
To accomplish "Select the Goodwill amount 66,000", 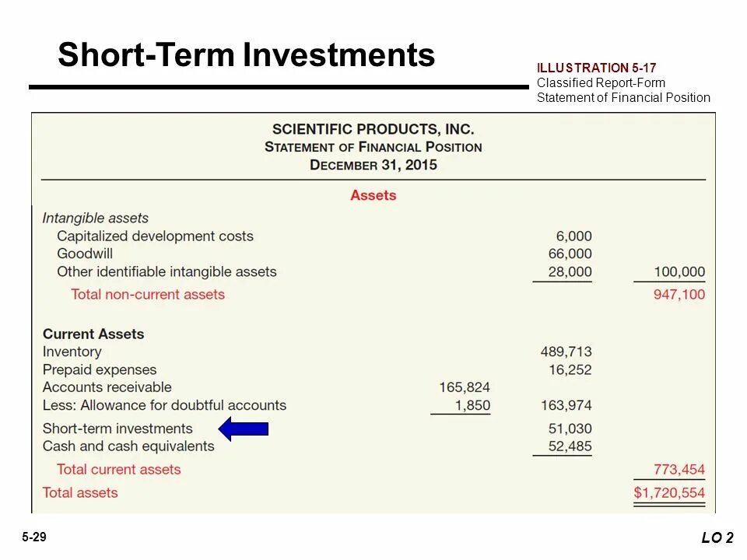I will click(570, 254).
